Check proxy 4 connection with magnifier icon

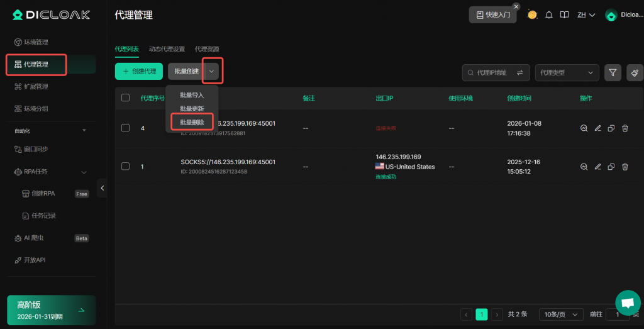(x=584, y=128)
